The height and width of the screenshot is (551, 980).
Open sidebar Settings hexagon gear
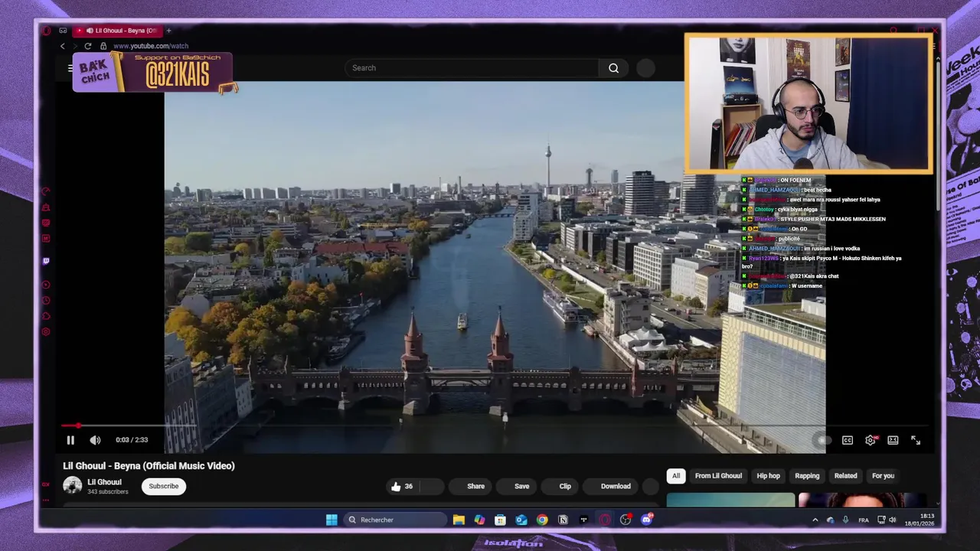(x=46, y=332)
